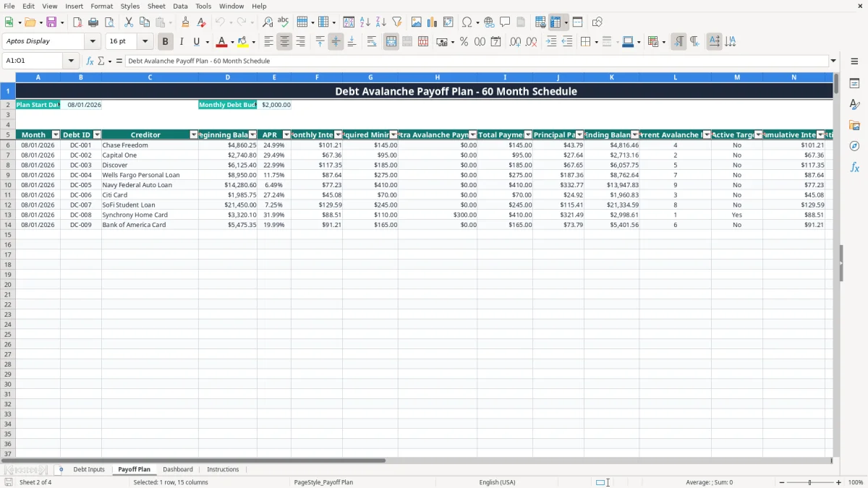Toggle Underline formatting
Screen dimensions: 868x488
(196, 42)
